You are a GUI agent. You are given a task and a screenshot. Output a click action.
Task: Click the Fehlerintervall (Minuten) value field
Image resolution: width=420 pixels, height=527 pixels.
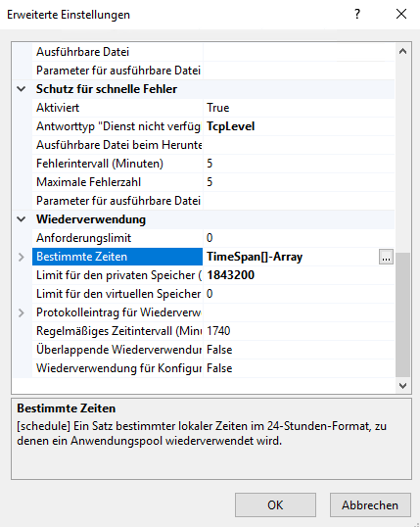click(299, 164)
